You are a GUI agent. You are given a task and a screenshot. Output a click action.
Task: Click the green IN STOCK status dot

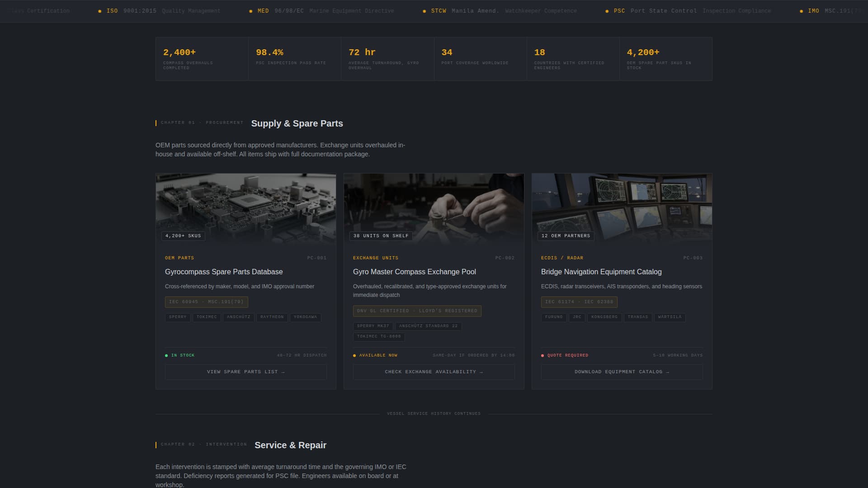coord(166,356)
